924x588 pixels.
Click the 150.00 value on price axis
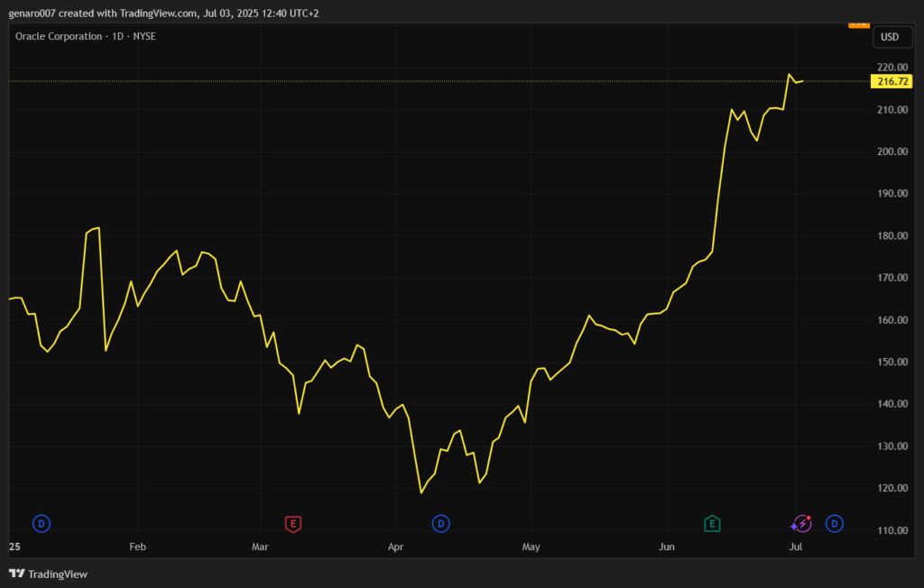[x=892, y=363]
